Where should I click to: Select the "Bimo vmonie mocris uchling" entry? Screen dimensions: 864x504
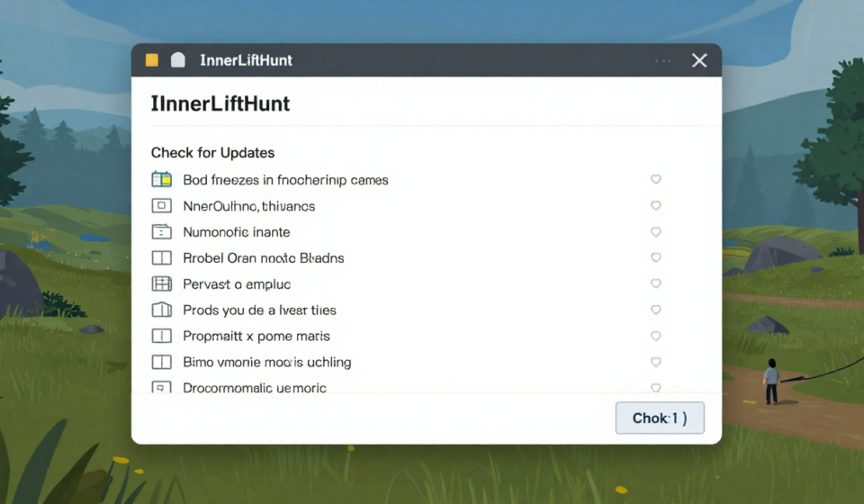coord(266,363)
